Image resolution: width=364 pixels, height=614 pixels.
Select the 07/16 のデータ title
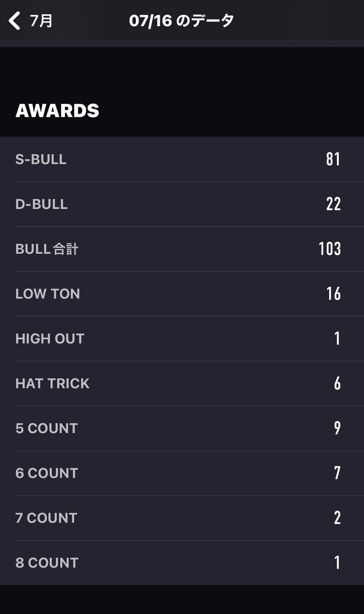pos(181,21)
